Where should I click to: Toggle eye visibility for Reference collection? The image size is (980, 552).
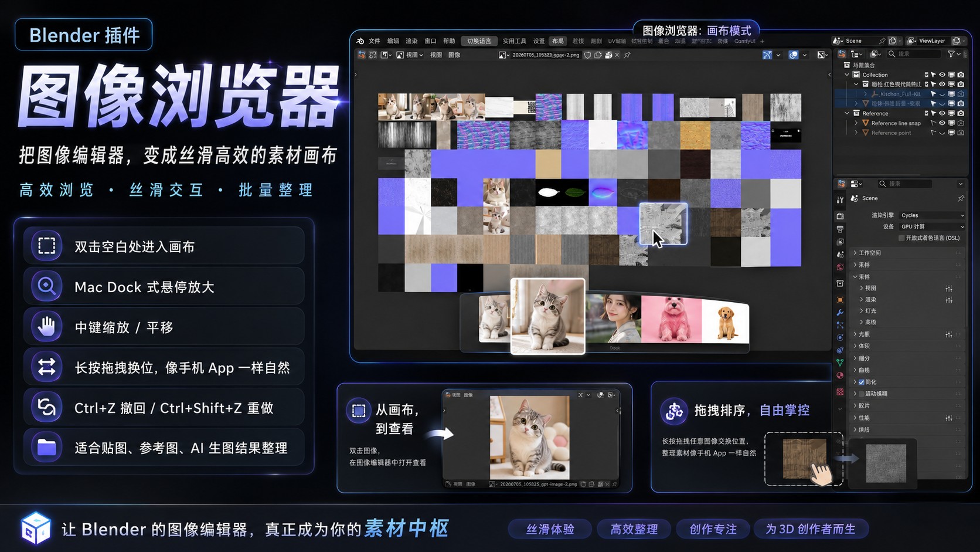[x=942, y=113]
